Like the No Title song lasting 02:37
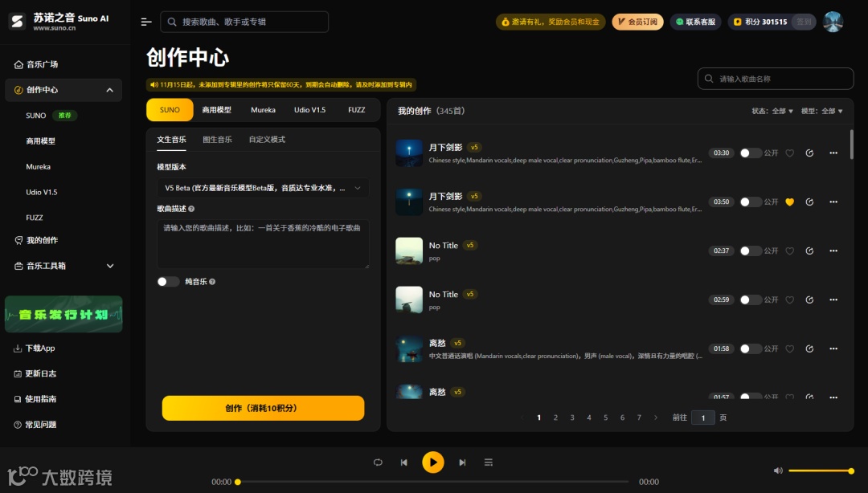The height and width of the screenshot is (493, 868). [x=790, y=251]
